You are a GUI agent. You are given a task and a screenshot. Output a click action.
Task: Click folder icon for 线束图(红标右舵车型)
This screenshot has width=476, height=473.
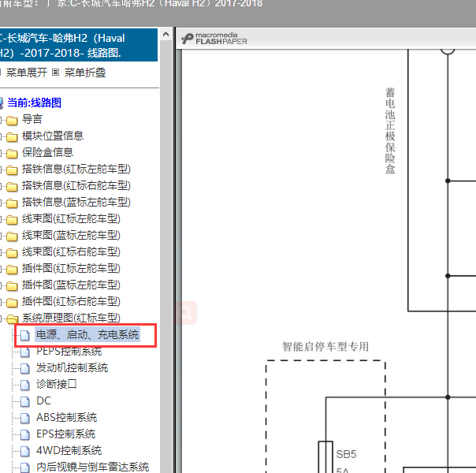12,253
